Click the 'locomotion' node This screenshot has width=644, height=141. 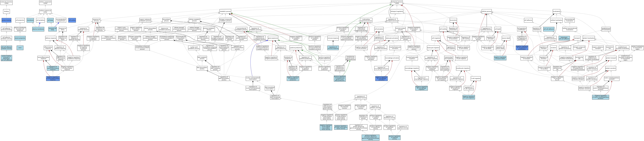coord(453,20)
